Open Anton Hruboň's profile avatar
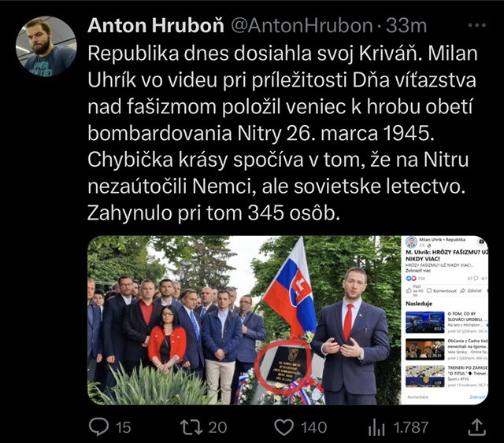This screenshot has height=443, width=504. coord(46,46)
